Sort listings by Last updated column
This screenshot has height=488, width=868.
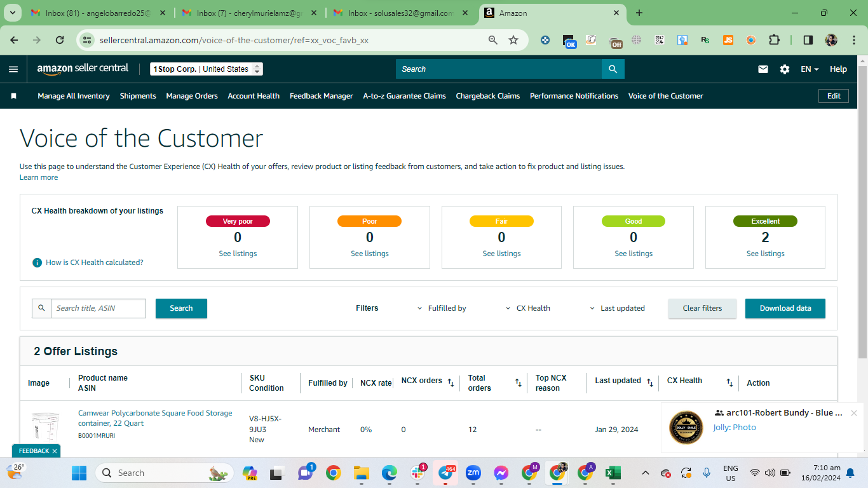(650, 383)
